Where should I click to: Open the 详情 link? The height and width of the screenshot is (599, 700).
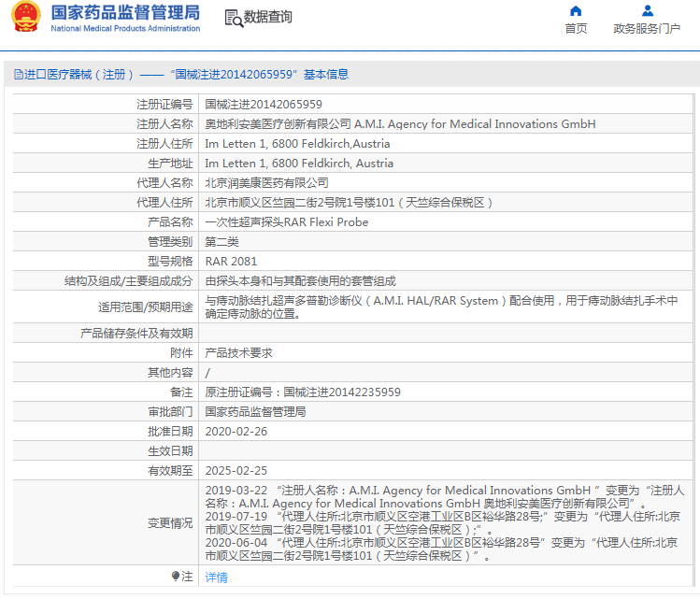[216, 578]
